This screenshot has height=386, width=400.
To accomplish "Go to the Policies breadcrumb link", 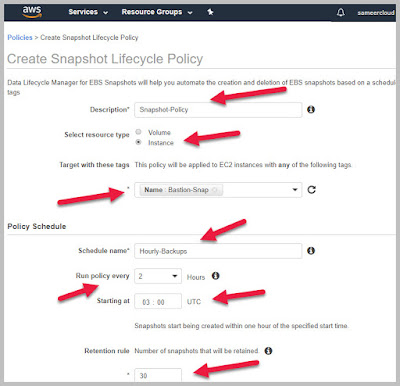I will (x=20, y=37).
